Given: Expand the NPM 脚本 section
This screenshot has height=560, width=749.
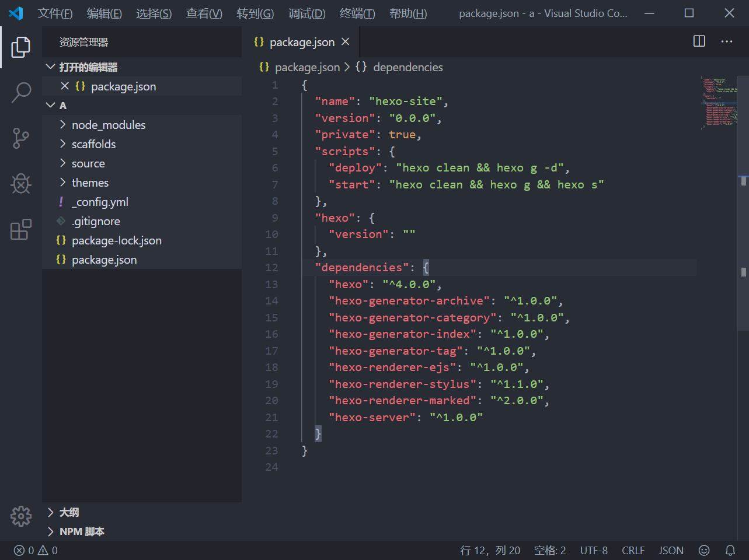Looking at the screenshot, I should [81, 531].
